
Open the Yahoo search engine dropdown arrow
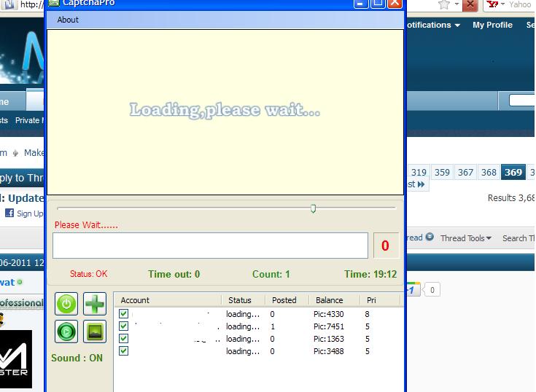tap(502, 4)
